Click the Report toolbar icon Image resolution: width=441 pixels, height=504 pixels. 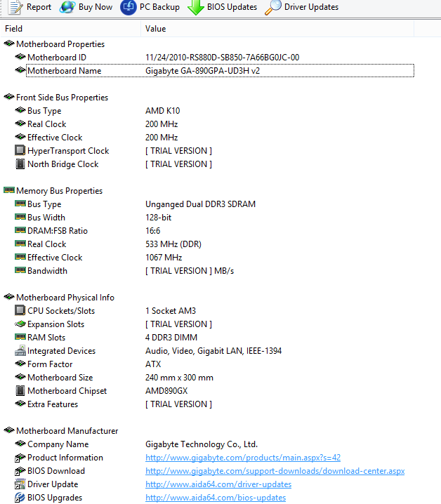(15, 7)
